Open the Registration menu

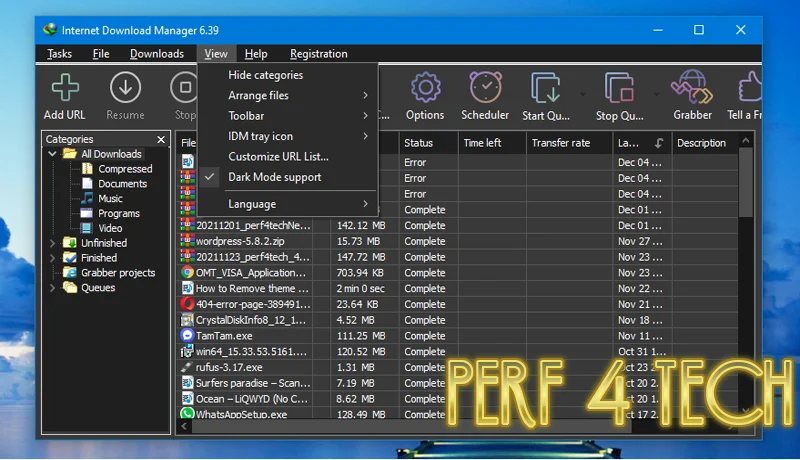coord(318,54)
